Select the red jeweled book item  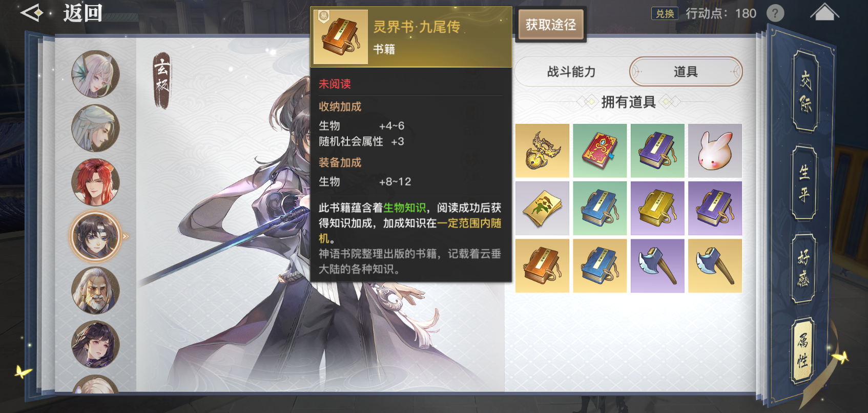click(600, 151)
